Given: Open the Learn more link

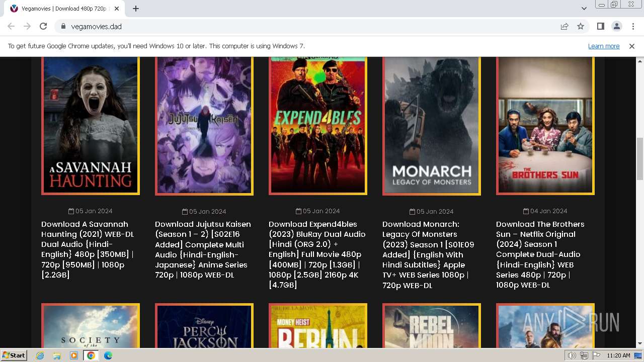Looking at the screenshot, I should pos(604,46).
